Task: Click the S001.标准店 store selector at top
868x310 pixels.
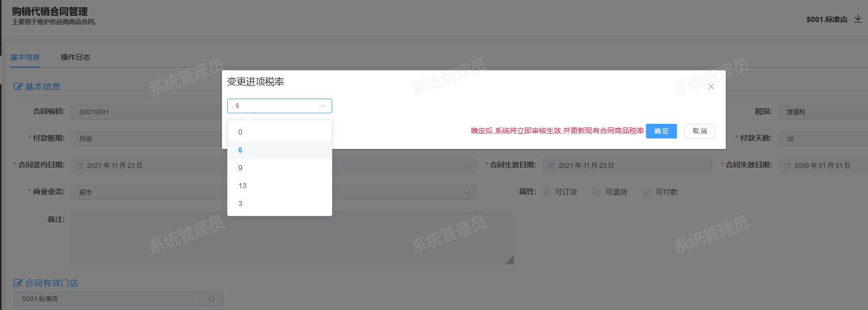Action: click(827, 19)
